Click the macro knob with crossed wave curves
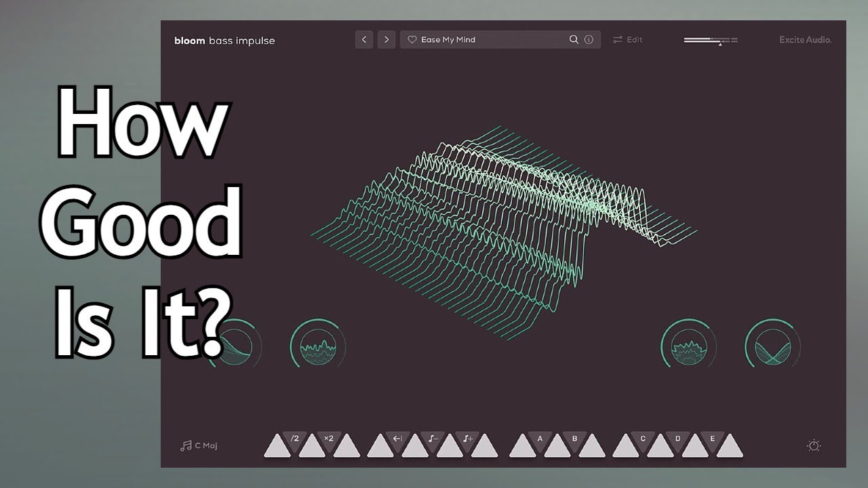This screenshot has width=868, height=488. coord(773,346)
